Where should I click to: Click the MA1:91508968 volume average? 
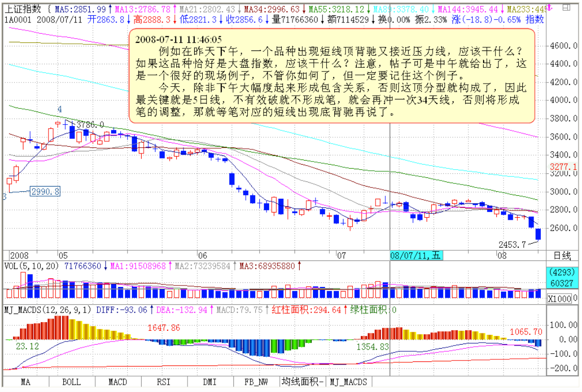138,266
